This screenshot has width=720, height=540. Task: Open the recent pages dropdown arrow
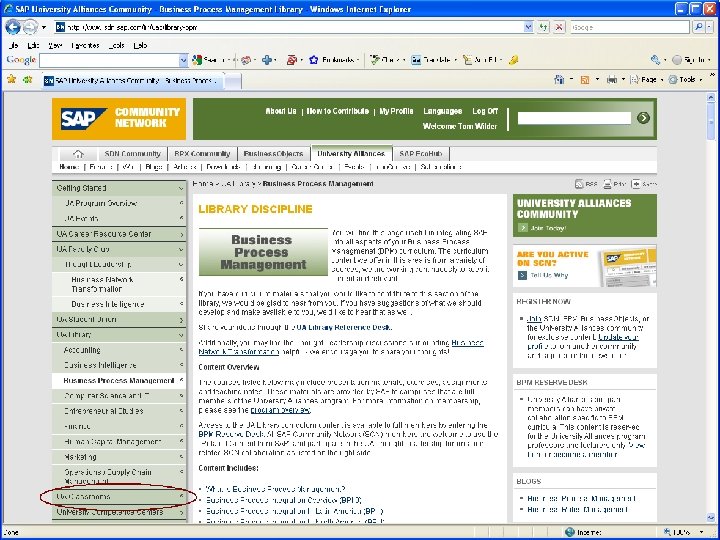(44, 27)
